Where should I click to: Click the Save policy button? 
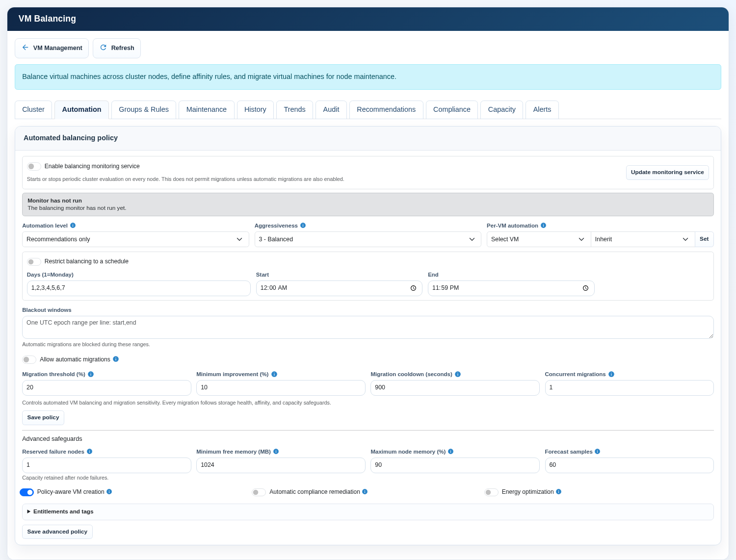(x=43, y=418)
